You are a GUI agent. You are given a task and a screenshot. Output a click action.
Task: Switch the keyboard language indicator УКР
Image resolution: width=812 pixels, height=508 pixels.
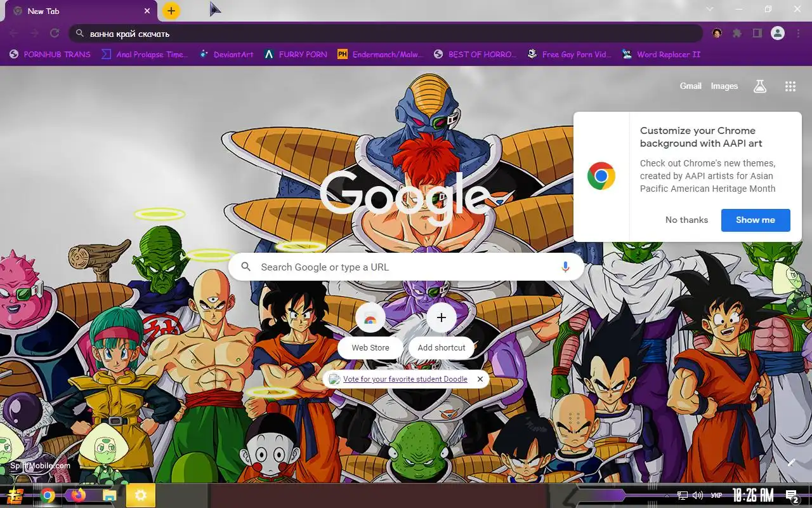tap(716, 496)
